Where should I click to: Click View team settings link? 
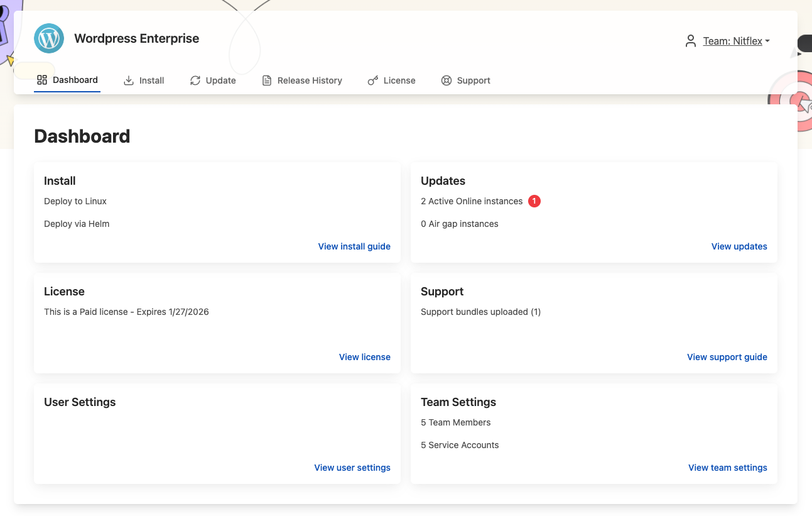727,468
